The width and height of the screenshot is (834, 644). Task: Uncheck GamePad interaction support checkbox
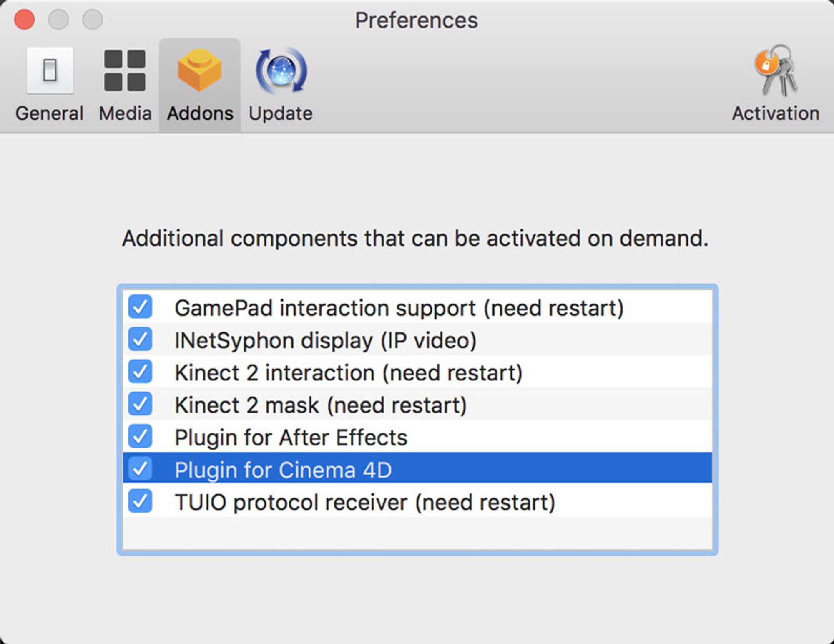pyautogui.click(x=140, y=307)
